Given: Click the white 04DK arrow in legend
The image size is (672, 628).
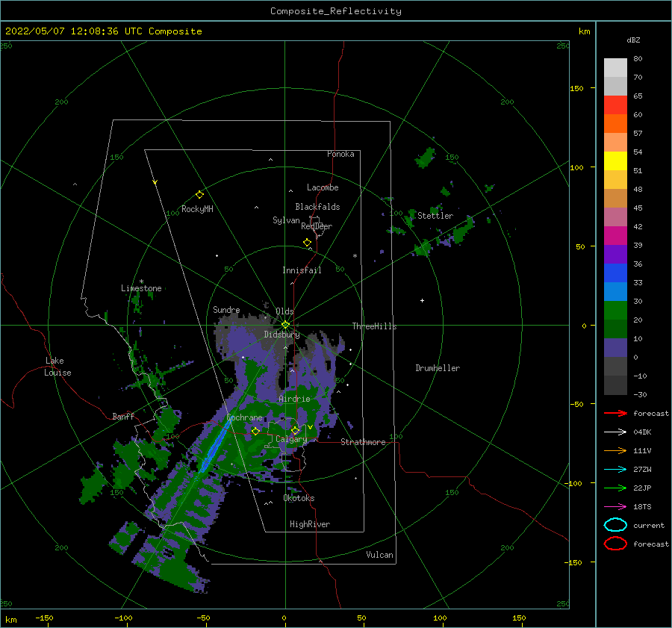Looking at the screenshot, I should 615,432.
